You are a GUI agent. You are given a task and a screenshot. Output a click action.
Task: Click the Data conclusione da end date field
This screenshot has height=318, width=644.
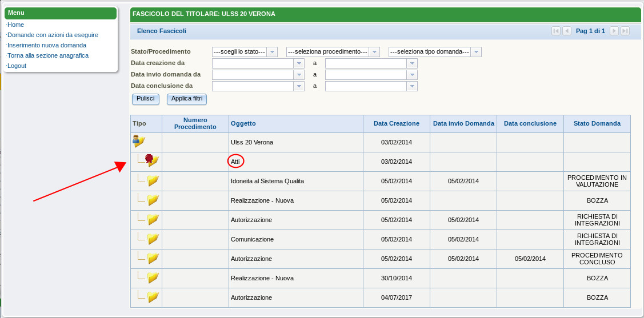coord(366,86)
